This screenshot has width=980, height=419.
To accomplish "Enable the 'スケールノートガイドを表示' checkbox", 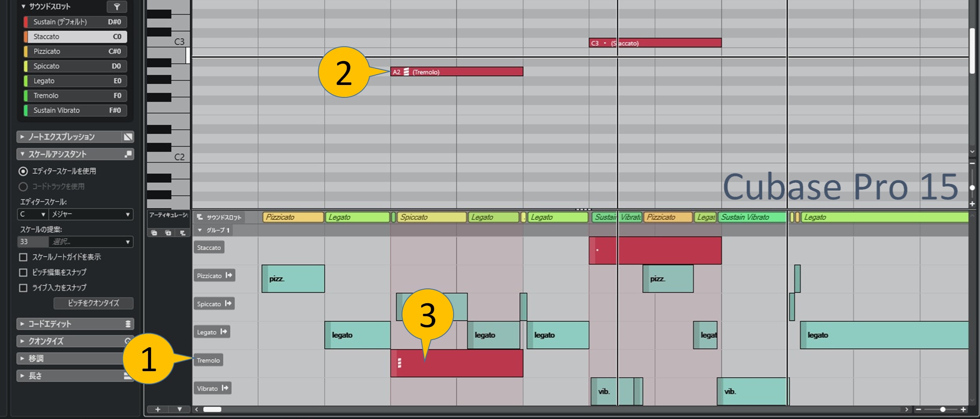I will tap(23, 257).
